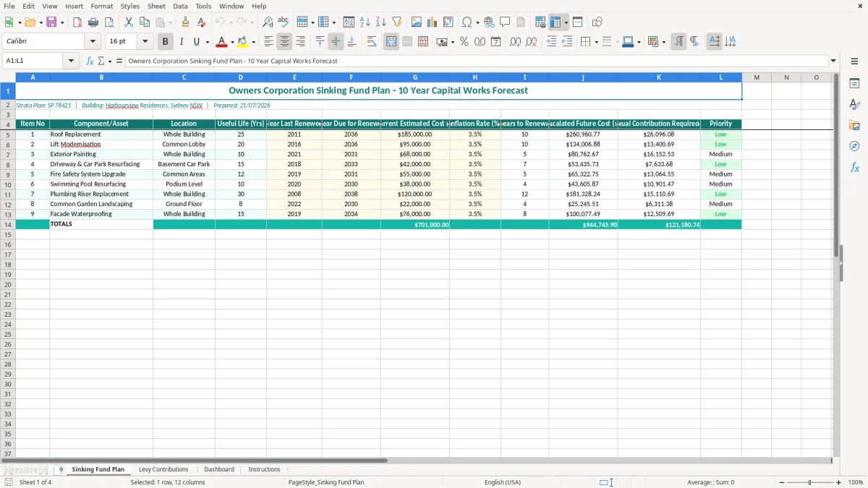The width and height of the screenshot is (868, 488).
Task: Insert an image
Action: tap(417, 22)
